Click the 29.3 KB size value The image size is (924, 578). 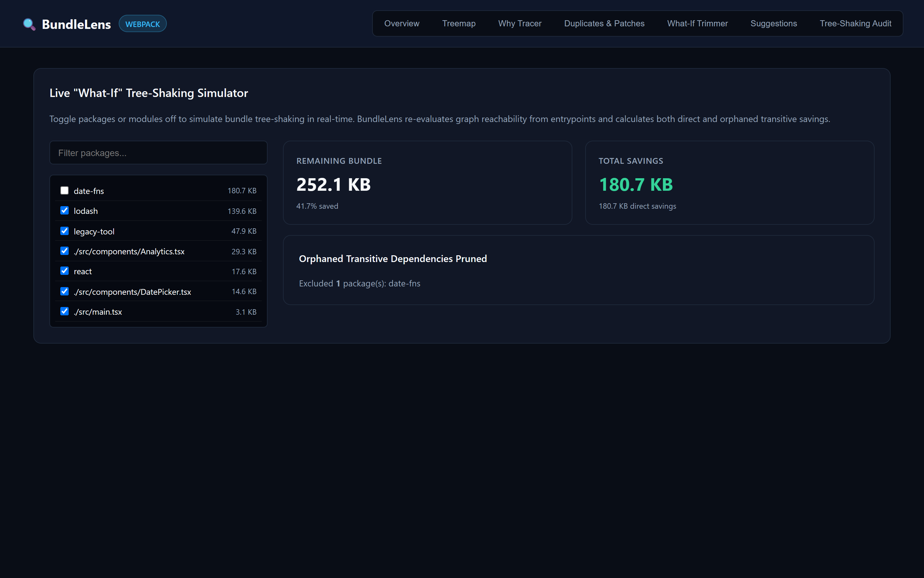(244, 251)
